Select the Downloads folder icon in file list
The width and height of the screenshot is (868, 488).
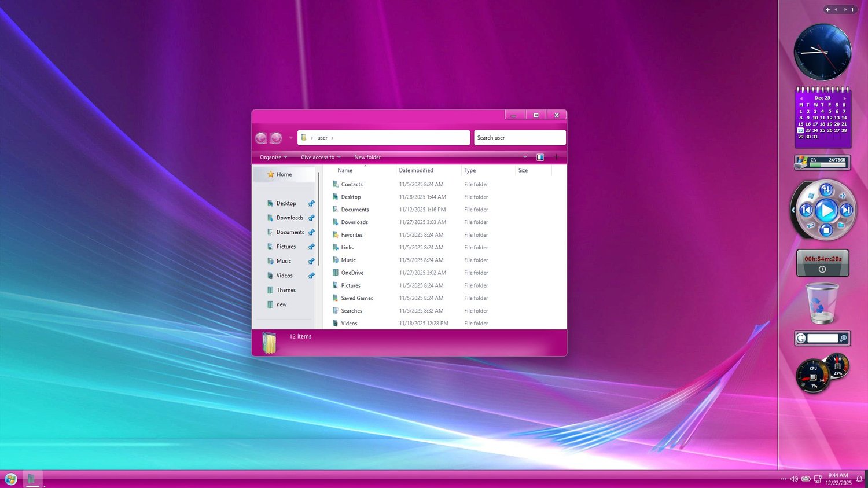point(336,222)
